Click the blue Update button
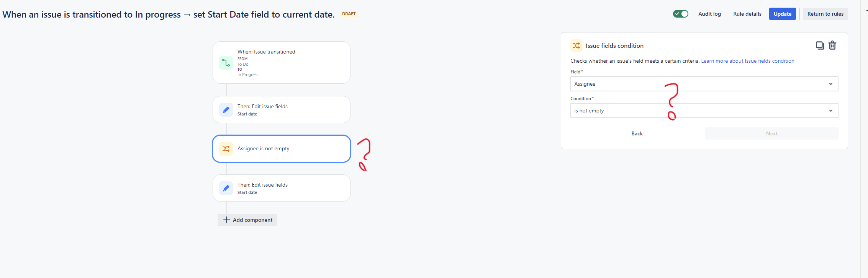Screen dimensions: 868x278 [x=783, y=14]
